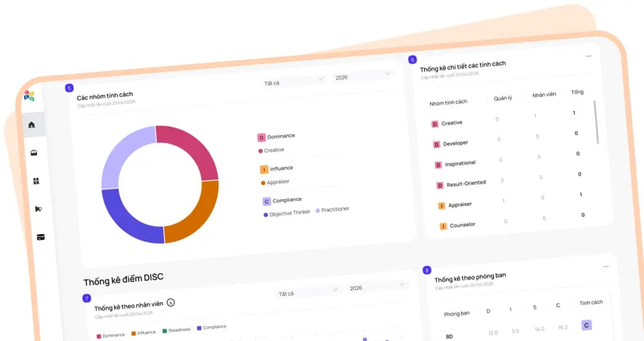Click the orange Appraiser segment of the donut chart
Screen dimensions: 644x341
coord(198,215)
